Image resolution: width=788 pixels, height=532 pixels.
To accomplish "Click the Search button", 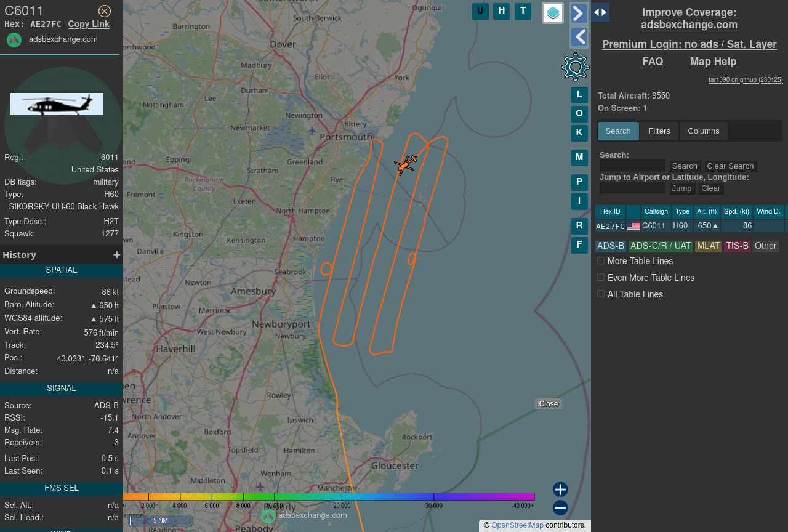I will (685, 166).
